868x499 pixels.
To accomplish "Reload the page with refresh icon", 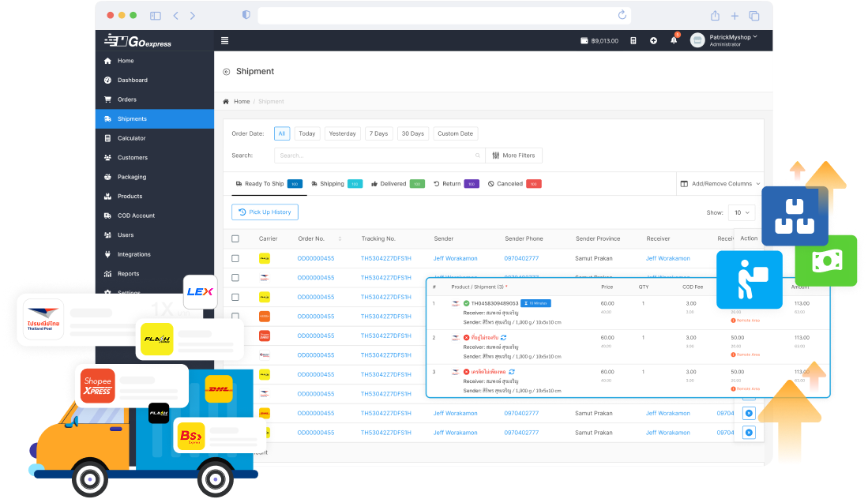I will click(x=622, y=15).
